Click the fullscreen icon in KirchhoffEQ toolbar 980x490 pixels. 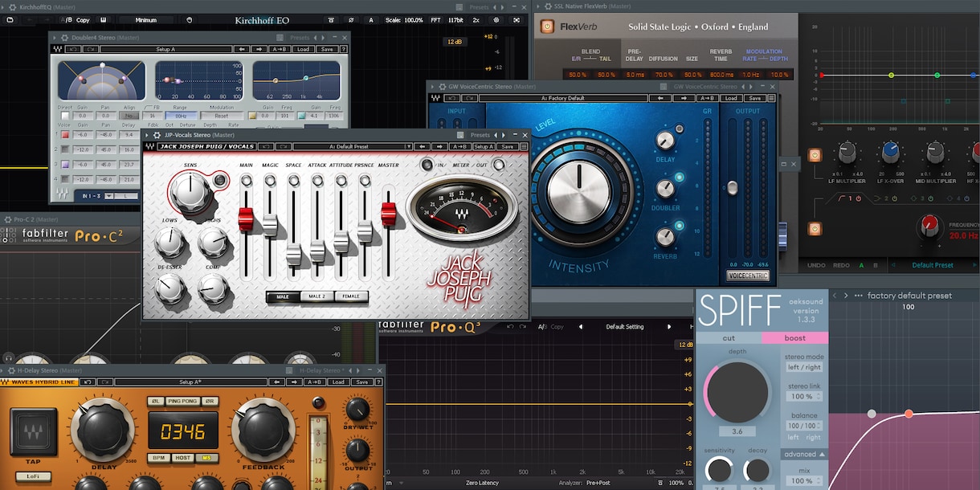pyautogui.click(x=516, y=20)
